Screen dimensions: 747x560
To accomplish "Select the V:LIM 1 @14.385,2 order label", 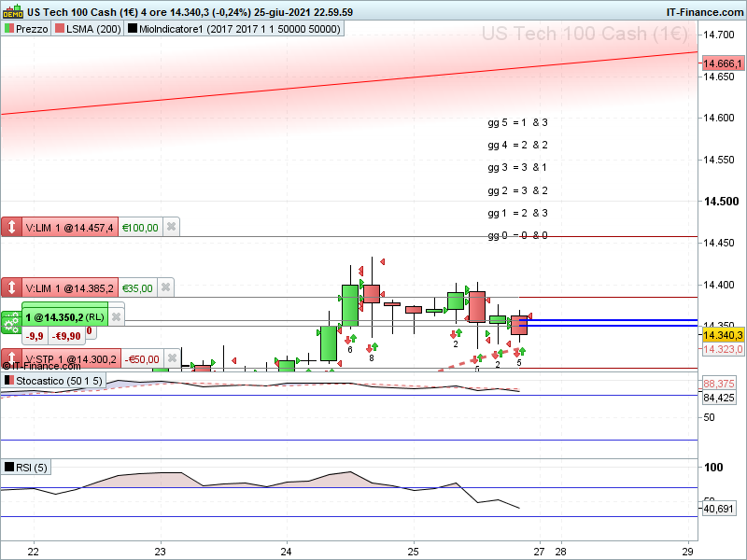I will tap(69, 288).
